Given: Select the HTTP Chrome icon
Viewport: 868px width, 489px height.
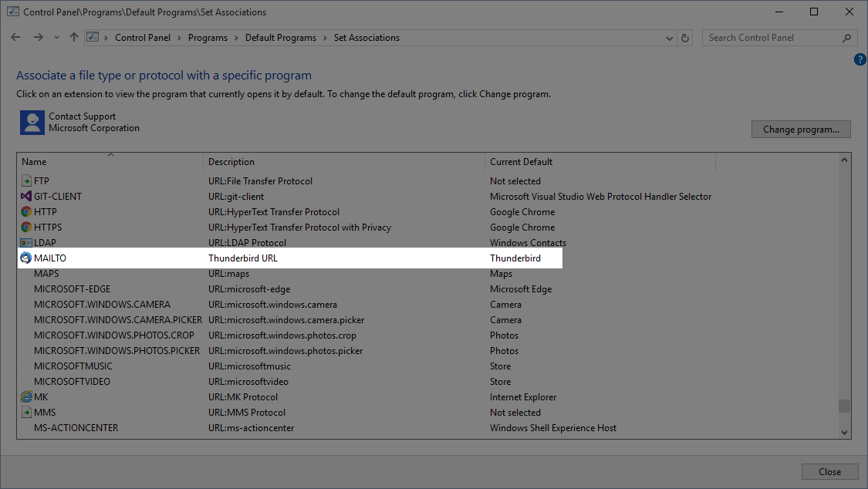Looking at the screenshot, I should point(26,212).
